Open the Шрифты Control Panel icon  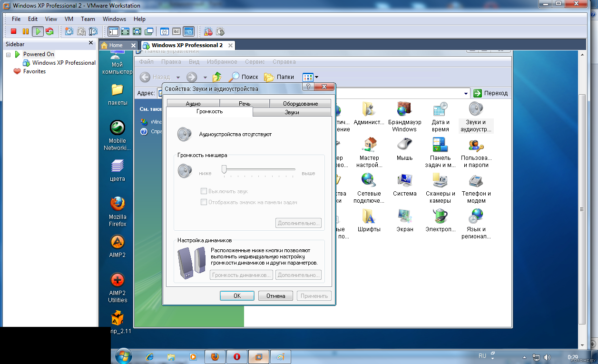tap(369, 220)
